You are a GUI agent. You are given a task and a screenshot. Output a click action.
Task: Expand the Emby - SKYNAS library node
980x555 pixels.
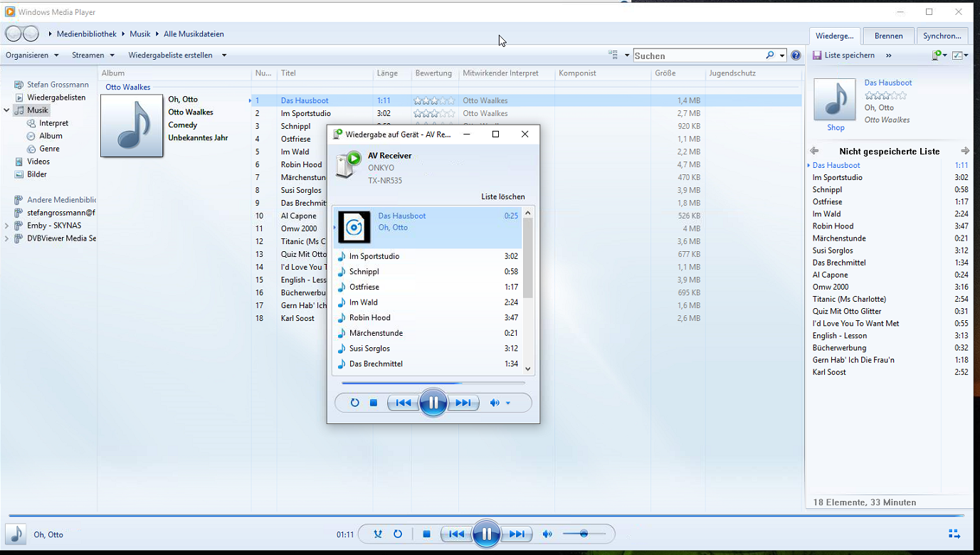point(7,226)
